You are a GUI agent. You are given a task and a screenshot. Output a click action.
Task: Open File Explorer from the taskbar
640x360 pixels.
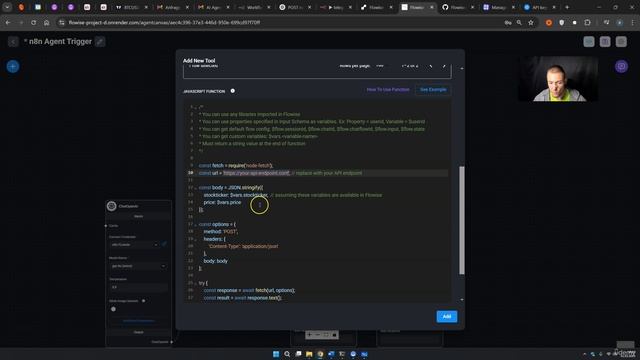[x=309, y=354]
